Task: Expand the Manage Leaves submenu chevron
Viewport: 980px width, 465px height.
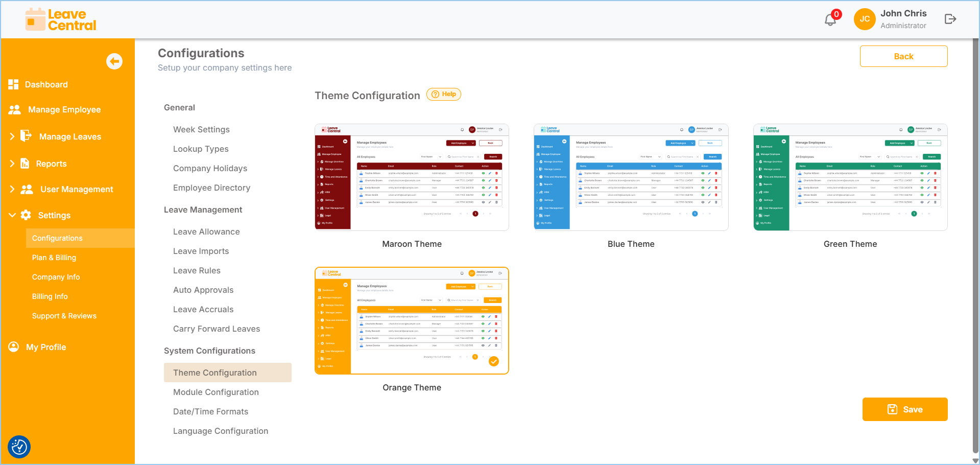Action: click(x=12, y=136)
